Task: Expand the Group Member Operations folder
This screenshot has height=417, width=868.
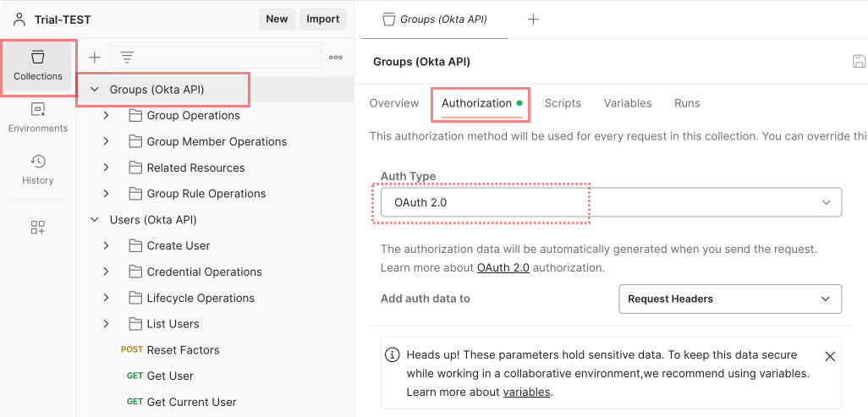Action: tap(106, 141)
